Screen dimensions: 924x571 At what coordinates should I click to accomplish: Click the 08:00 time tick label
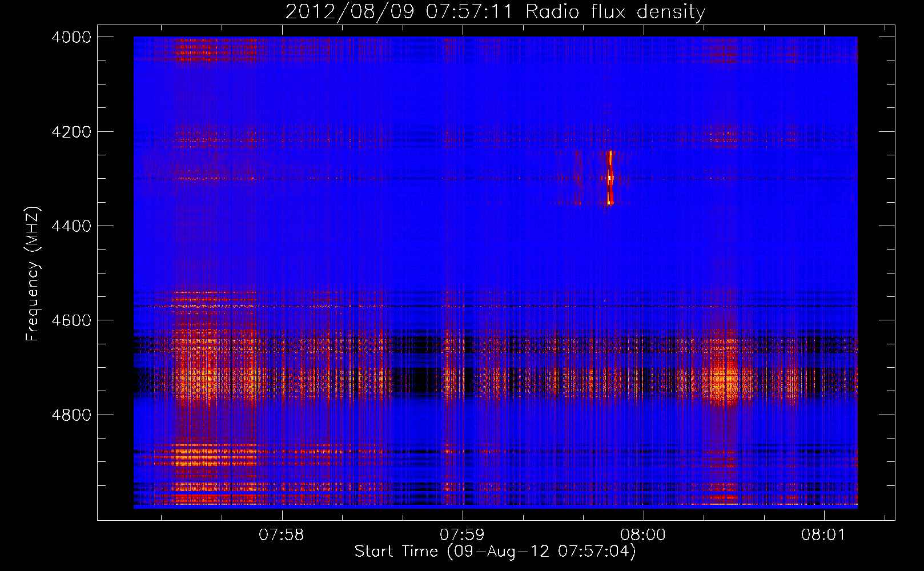pos(643,534)
